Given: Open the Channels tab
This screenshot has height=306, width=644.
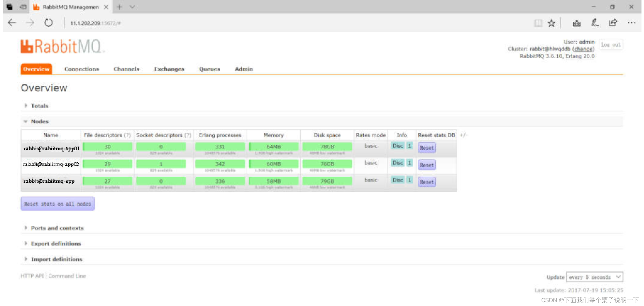Looking at the screenshot, I should (x=127, y=69).
